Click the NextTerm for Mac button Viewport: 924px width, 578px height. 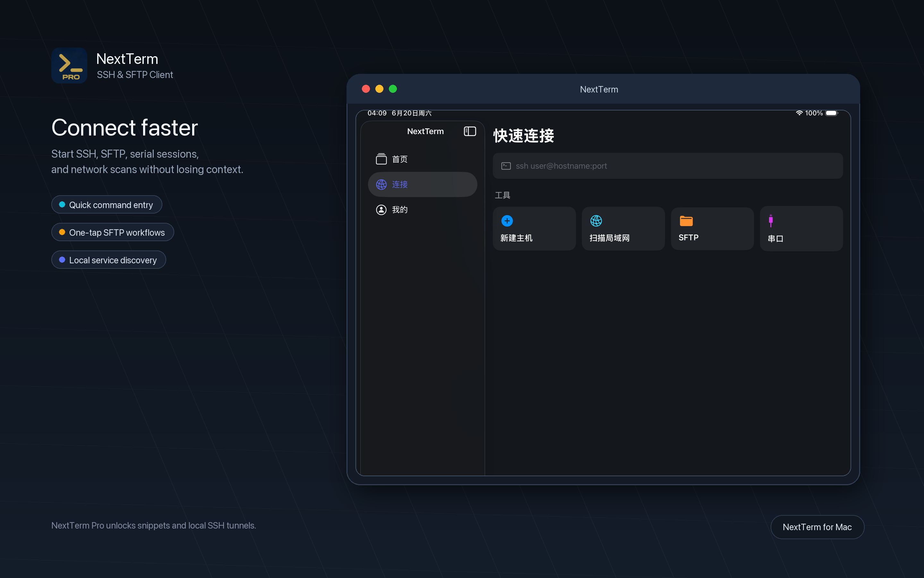point(817,527)
